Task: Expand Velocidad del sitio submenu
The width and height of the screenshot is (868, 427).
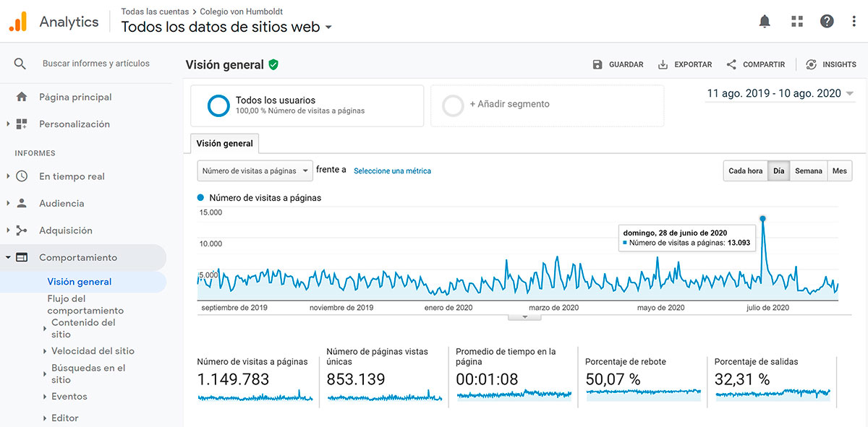Action: tap(46, 351)
